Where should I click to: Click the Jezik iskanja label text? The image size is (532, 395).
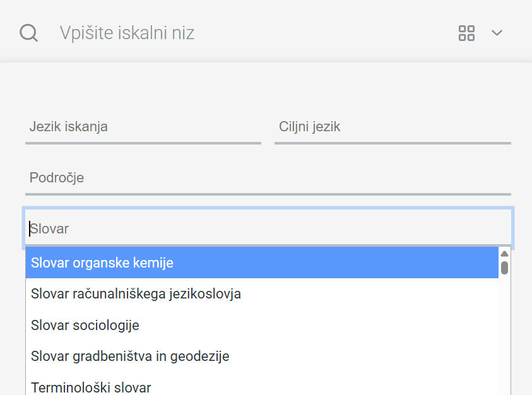pos(68,126)
